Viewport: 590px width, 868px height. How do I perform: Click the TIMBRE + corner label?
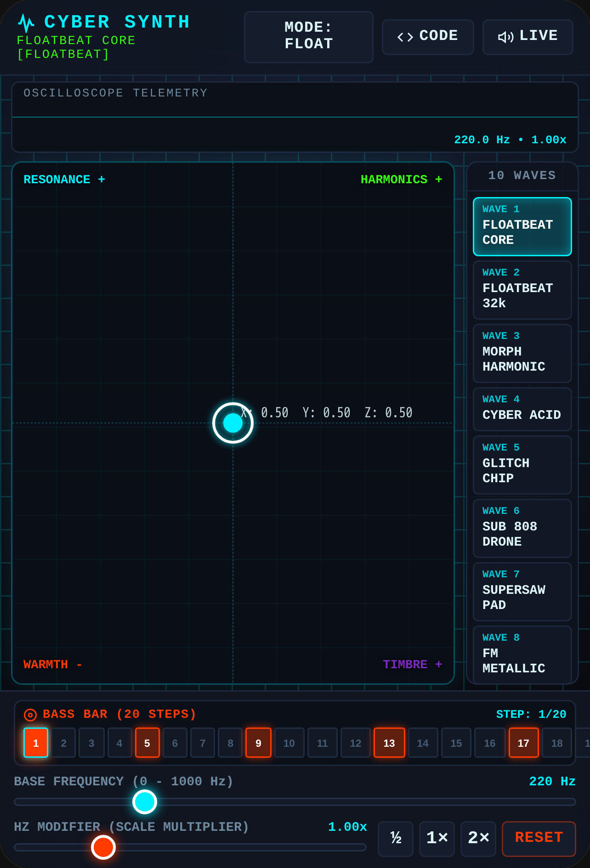click(413, 665)
